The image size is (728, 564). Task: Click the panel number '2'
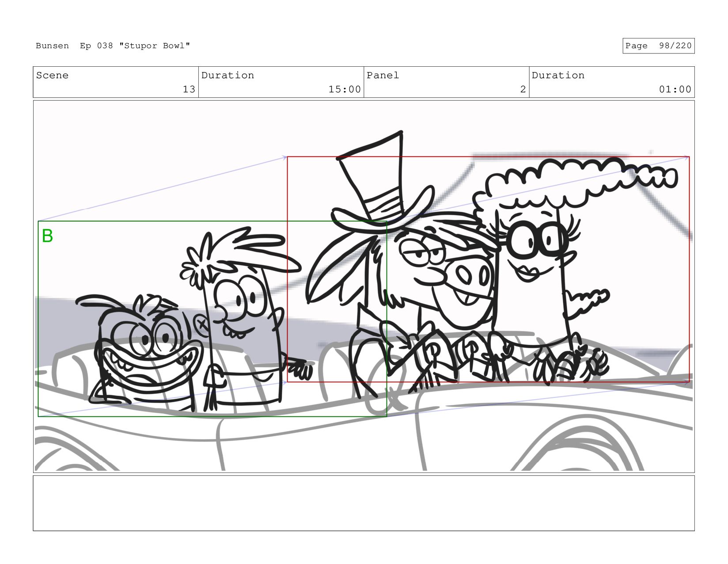[x=523, y=89]
